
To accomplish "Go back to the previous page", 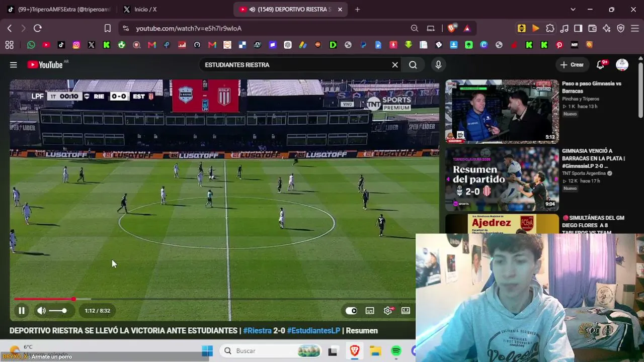I will [10, 29].
